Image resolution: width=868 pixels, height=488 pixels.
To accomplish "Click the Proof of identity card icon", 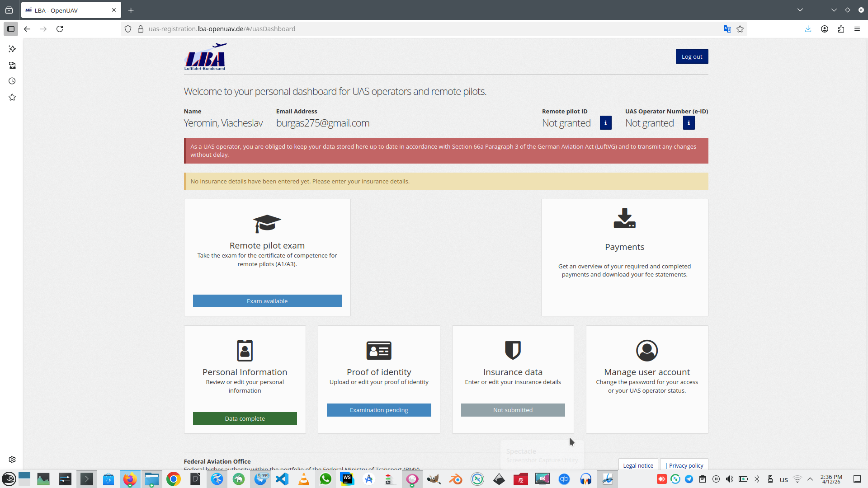I will [x=379, y=350].
